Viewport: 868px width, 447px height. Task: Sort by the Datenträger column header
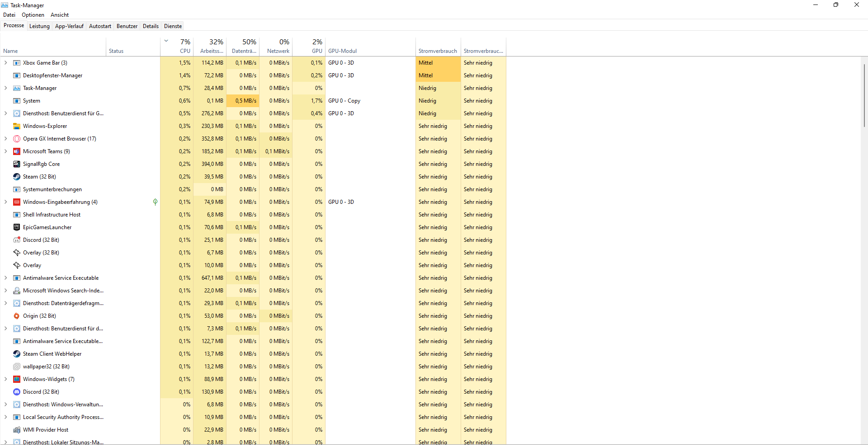coord(243,47)
